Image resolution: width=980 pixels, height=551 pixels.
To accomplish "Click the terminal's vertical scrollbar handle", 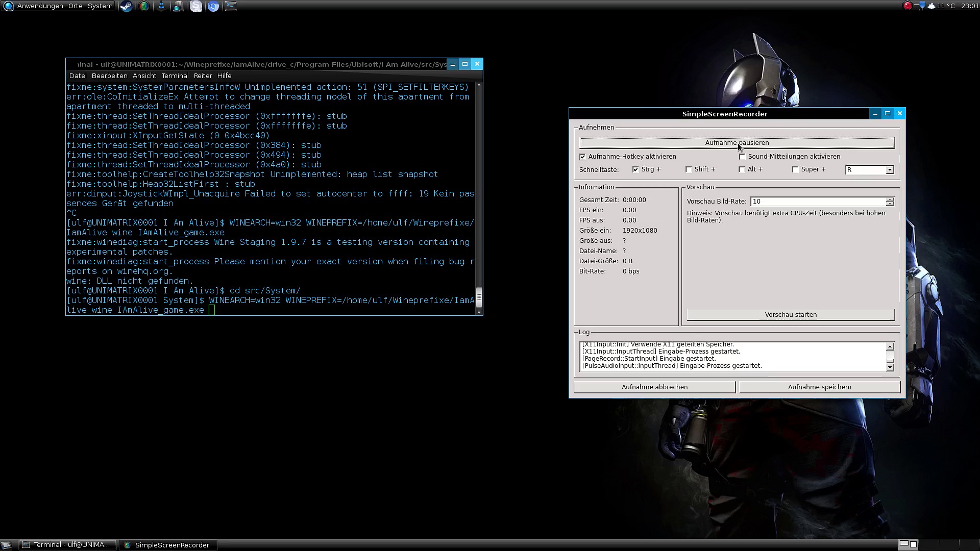I will (x=479, y=297).
